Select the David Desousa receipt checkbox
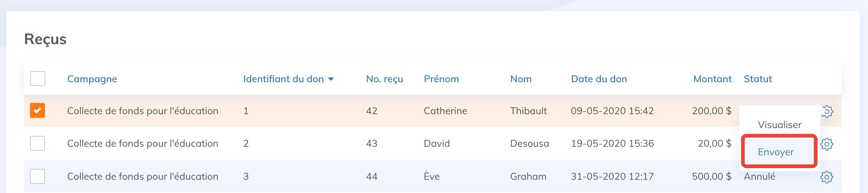868x193 pixels. (37, 143)
